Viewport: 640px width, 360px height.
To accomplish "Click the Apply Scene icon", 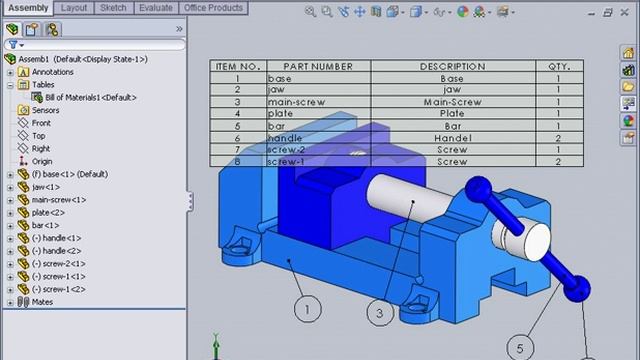I will (479, 12).
